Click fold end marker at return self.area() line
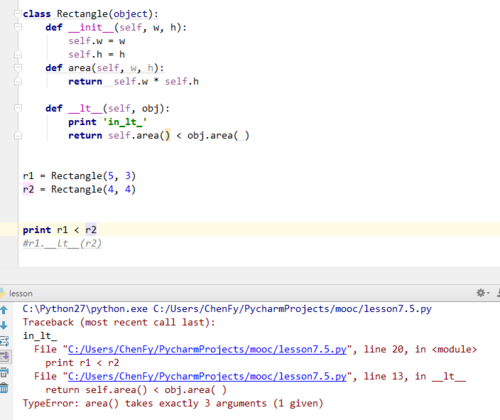 [x=18, y=135]
